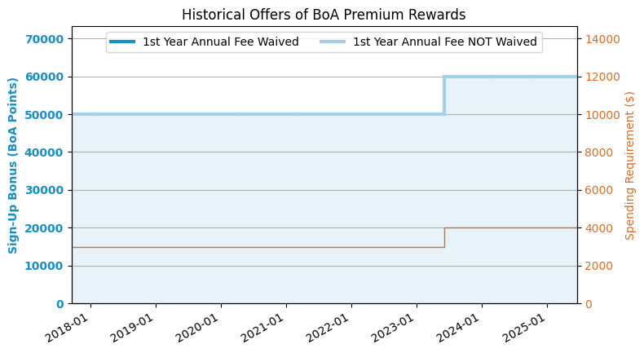
Task: Click the vertical step in the light blue bonus line
Action: [444, 95]
